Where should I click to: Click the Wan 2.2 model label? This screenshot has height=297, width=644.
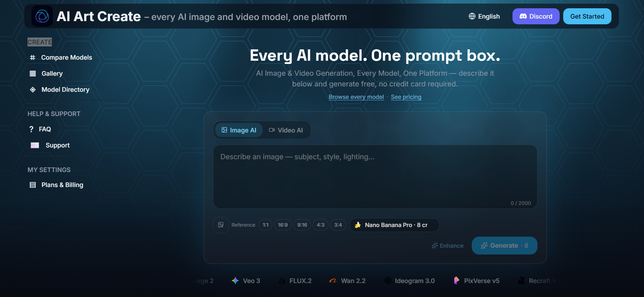click(x=353, y=281)
